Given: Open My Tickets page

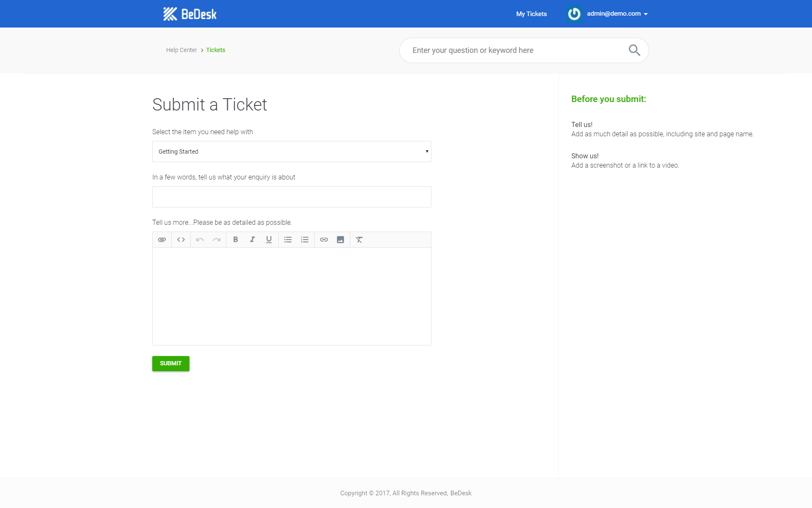Looking at the screenshot, I should tap(531, 14).
